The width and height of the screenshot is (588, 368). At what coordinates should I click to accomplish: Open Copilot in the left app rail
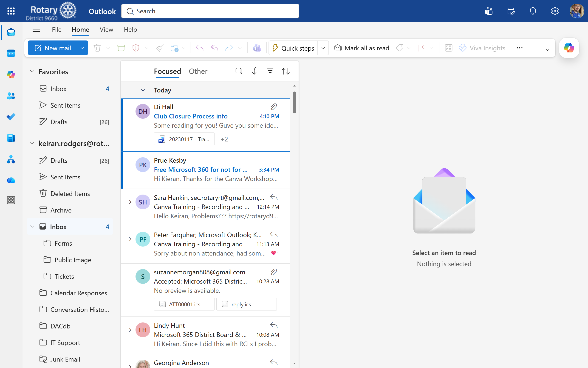pyautogui.click(x=11, y=75)
